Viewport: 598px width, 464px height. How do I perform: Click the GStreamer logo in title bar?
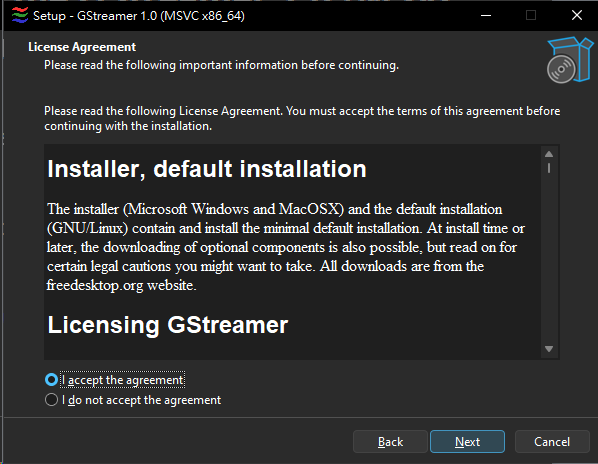point(20,15)
